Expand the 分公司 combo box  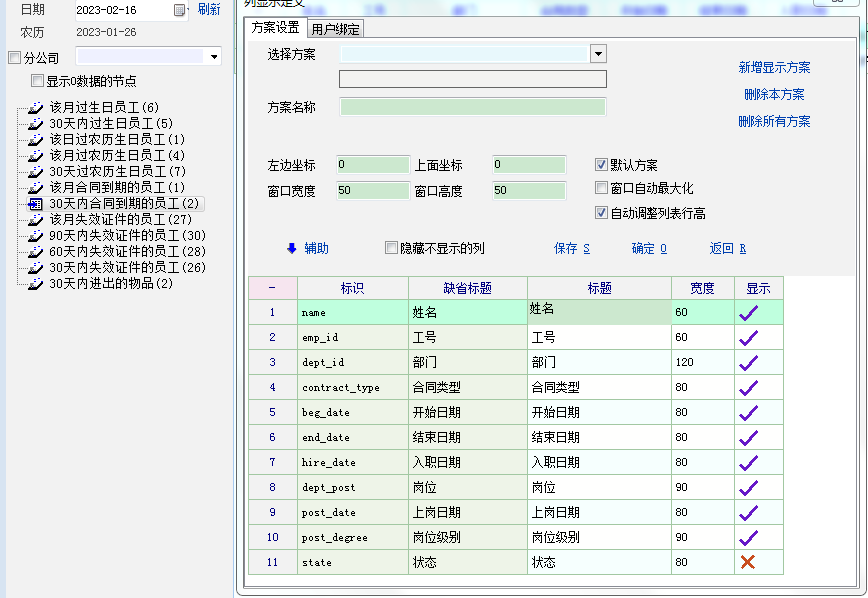click(x=214, y=58)
